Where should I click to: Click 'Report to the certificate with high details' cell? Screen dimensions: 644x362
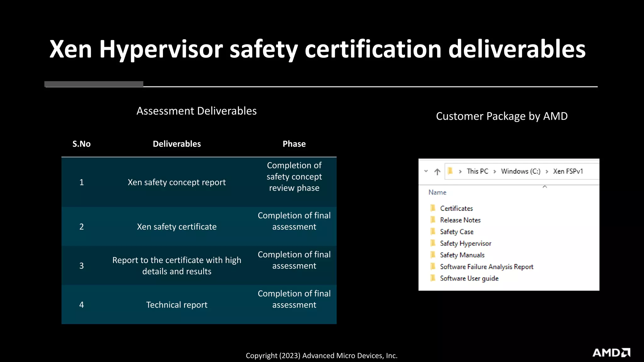coord(177,266)
